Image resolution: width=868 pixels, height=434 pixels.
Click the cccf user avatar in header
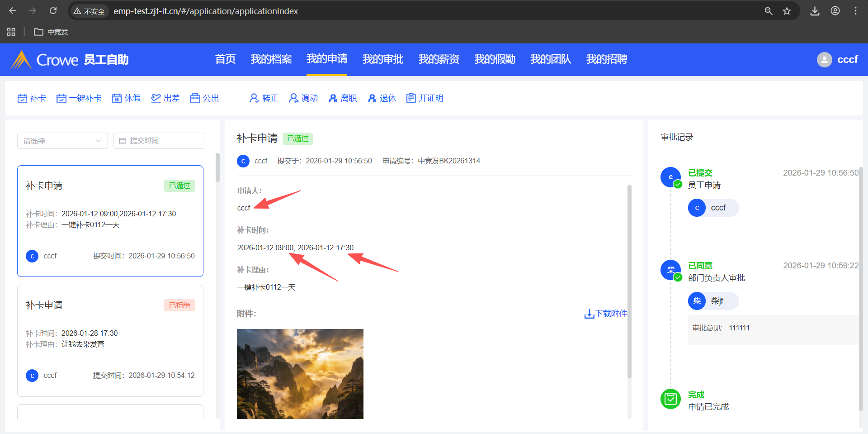tap(824, 59)
